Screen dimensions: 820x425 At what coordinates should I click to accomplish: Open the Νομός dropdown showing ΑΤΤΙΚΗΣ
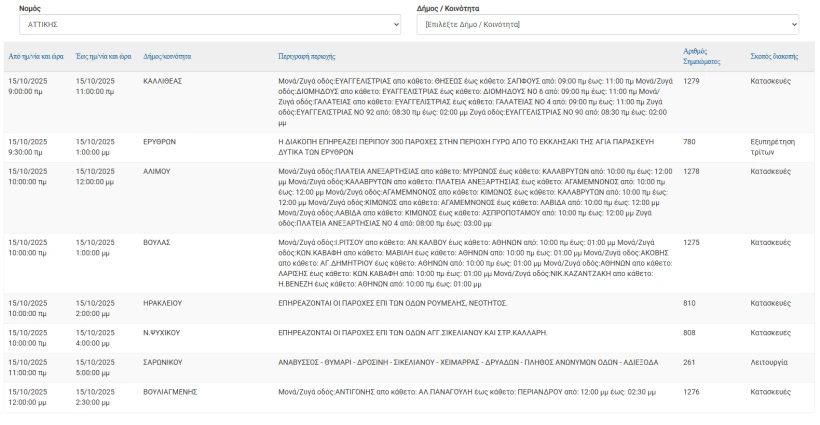[210, 25]
